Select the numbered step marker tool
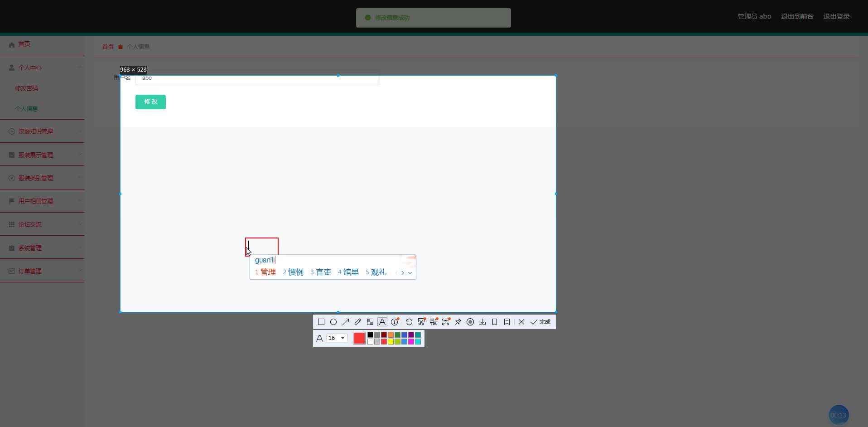This screenshot has height=427, width=868. pos(395,322)
